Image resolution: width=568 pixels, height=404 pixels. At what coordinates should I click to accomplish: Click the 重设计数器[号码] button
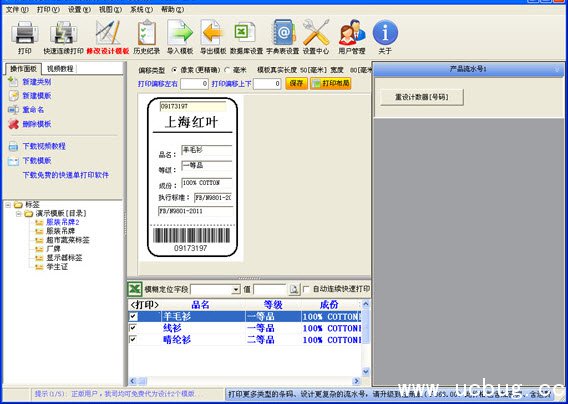pos(422,97)
